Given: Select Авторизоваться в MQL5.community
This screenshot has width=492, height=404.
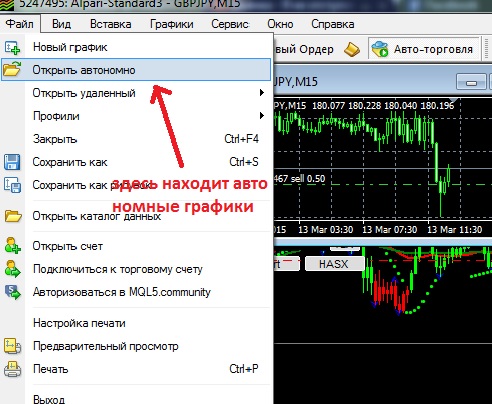Looking at the screenshot, I should click(x=136, y=292).
